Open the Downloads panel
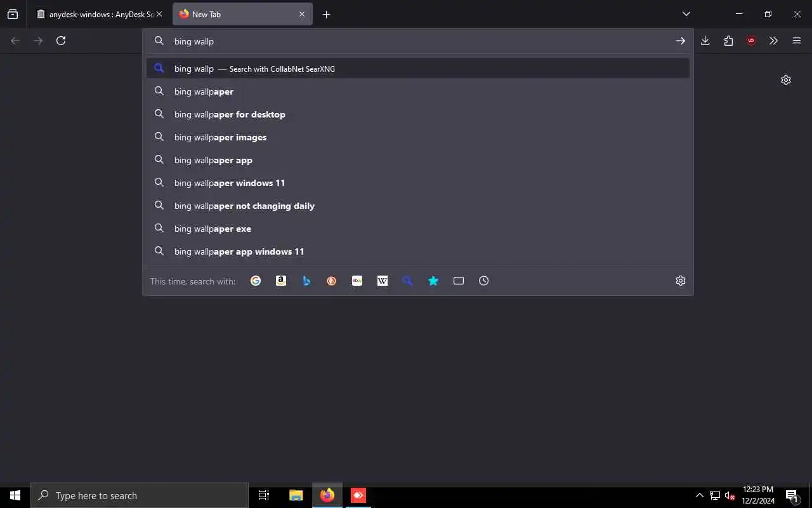Viewport: 812px width, 508px height. click(x=705, y=41)
